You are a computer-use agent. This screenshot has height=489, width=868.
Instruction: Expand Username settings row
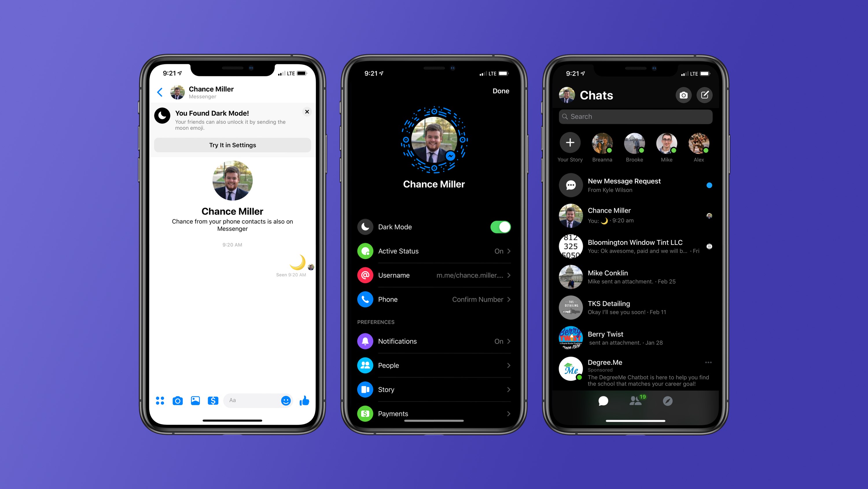433,276
